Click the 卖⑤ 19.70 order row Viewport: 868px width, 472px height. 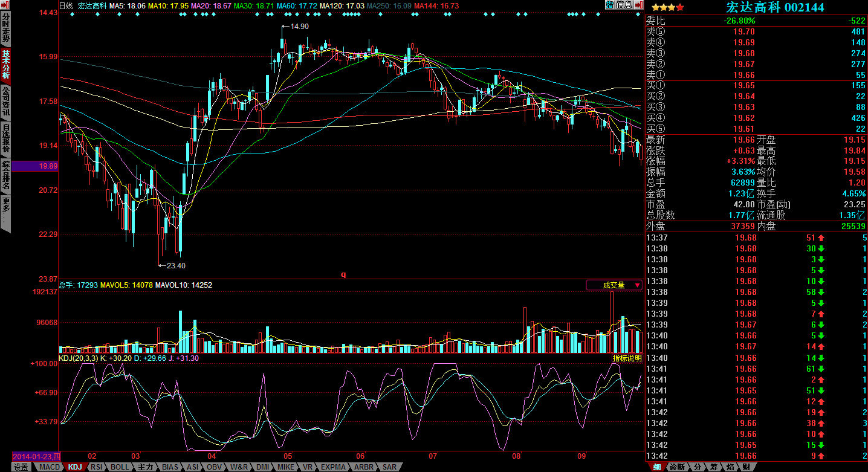point(756,31)
